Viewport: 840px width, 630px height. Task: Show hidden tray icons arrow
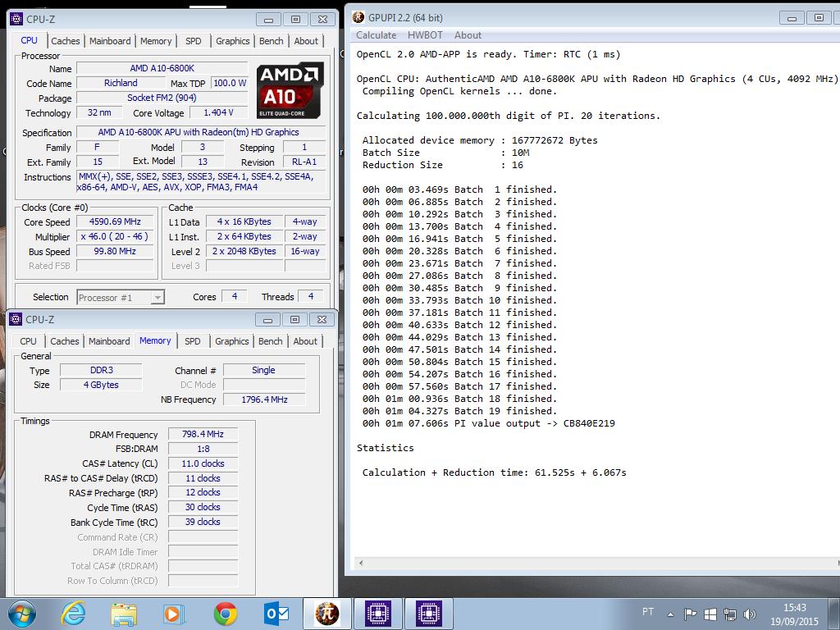671,614
